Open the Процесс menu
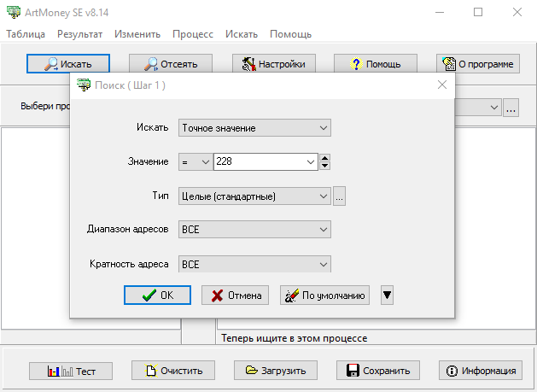537x392 pixels. [193, 34]
